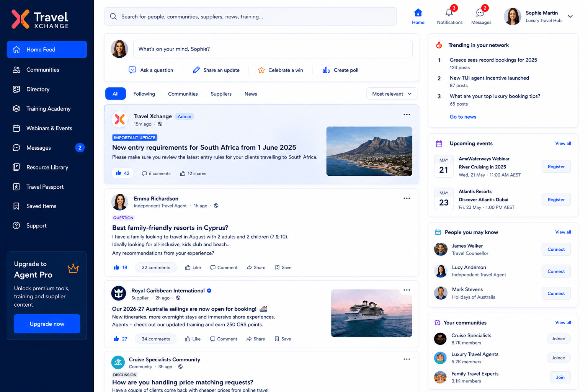
Task: Click the search magnifier icon
Action: (113, 16)
